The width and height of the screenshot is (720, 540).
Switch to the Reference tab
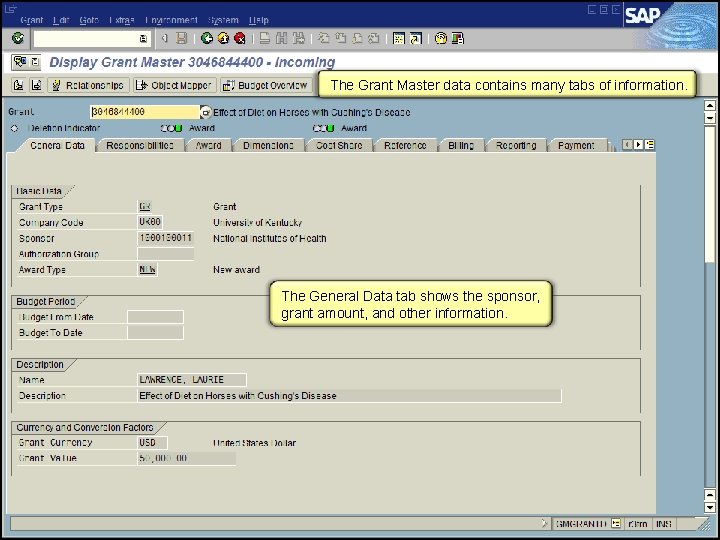405,146
